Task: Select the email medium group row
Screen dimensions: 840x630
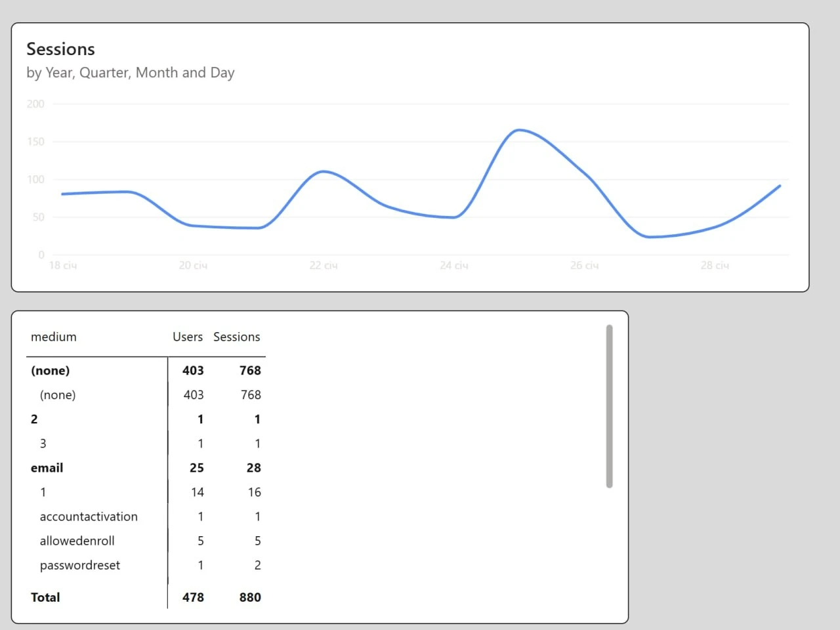Action: coord(47,468)
